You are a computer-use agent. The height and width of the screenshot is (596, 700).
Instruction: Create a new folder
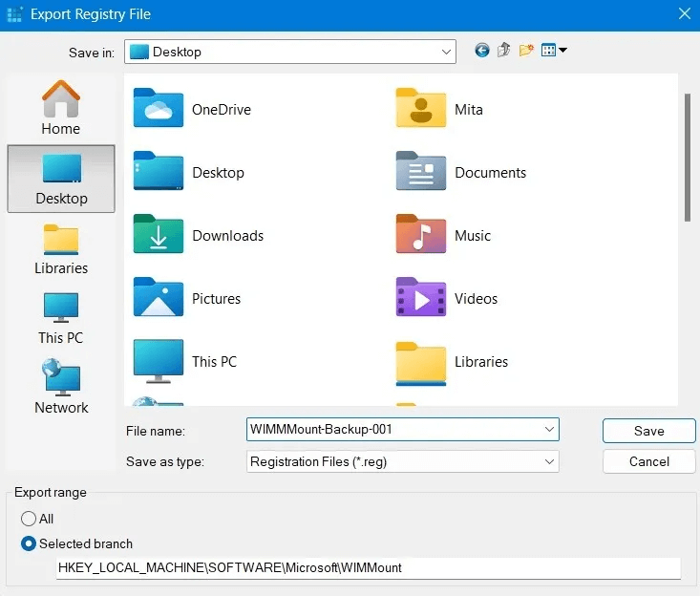point(526,50)
